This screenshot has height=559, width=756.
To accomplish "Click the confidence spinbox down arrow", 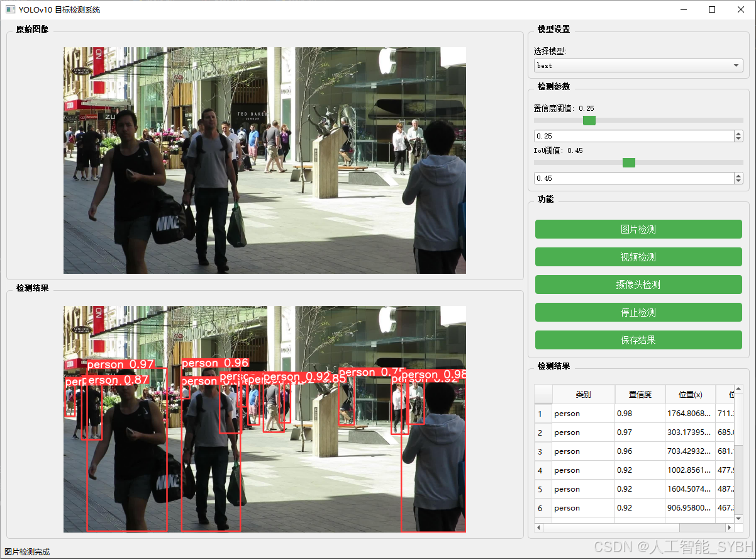I will tap(737, 139).
